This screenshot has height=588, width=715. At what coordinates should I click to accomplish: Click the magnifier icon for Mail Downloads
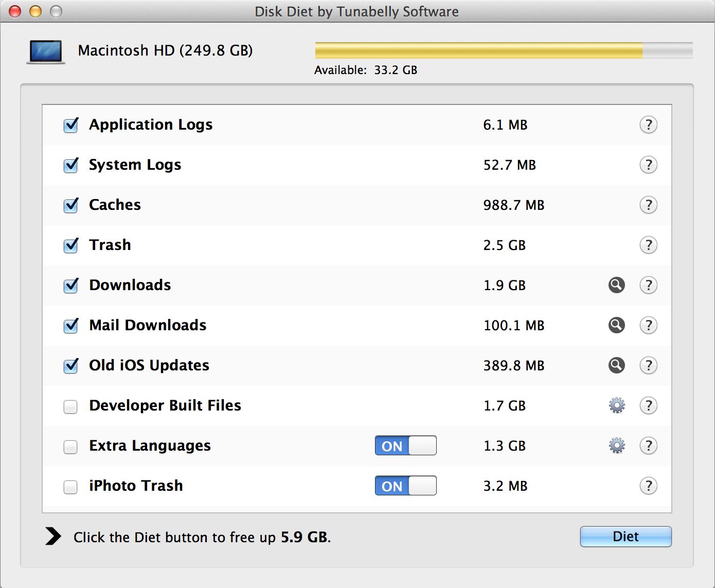(616, 325)
